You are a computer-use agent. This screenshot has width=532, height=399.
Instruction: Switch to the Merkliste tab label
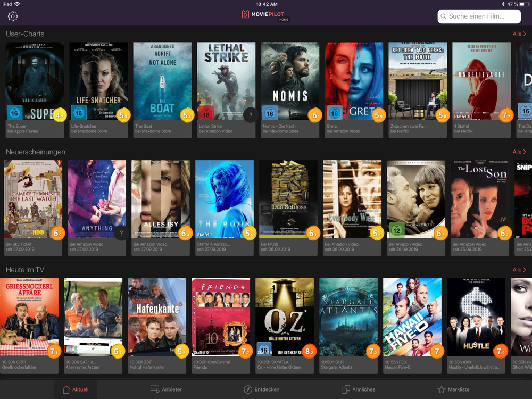pos(459,389)
